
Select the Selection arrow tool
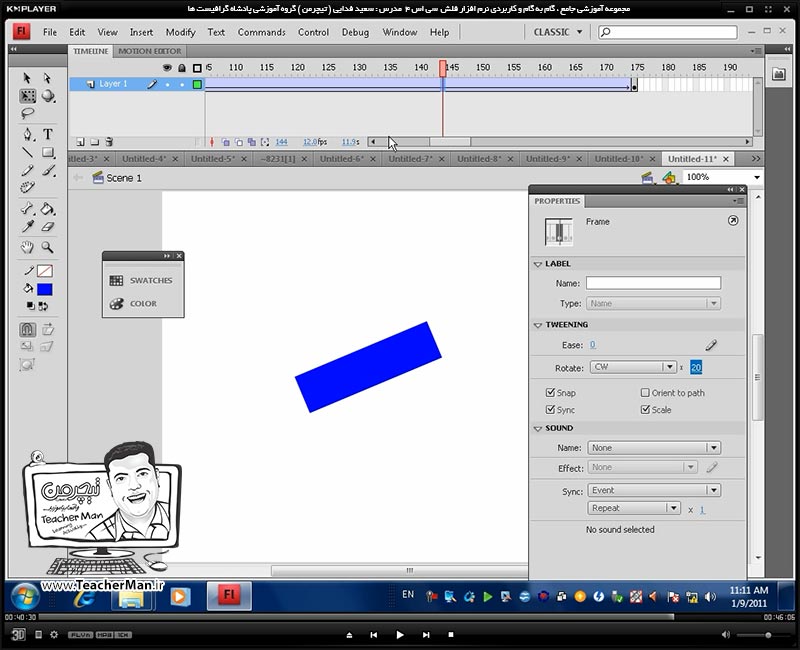tap(27, 78)
